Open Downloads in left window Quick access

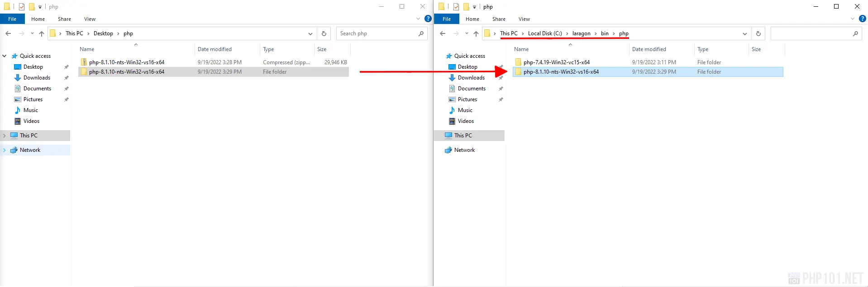(x=37, y=78)
